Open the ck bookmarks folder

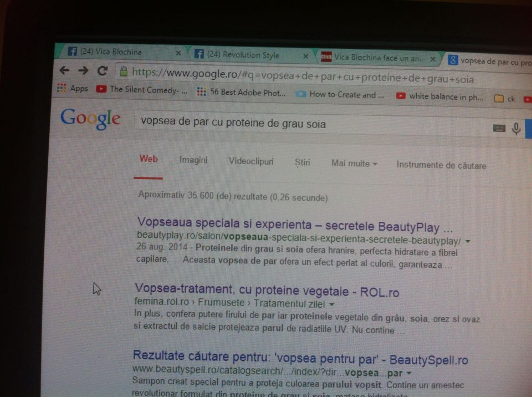pos(504,99)
